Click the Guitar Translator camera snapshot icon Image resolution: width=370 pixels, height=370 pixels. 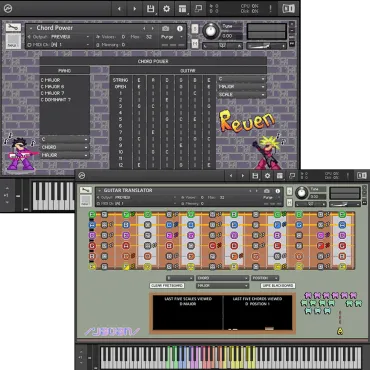point(267,191)
